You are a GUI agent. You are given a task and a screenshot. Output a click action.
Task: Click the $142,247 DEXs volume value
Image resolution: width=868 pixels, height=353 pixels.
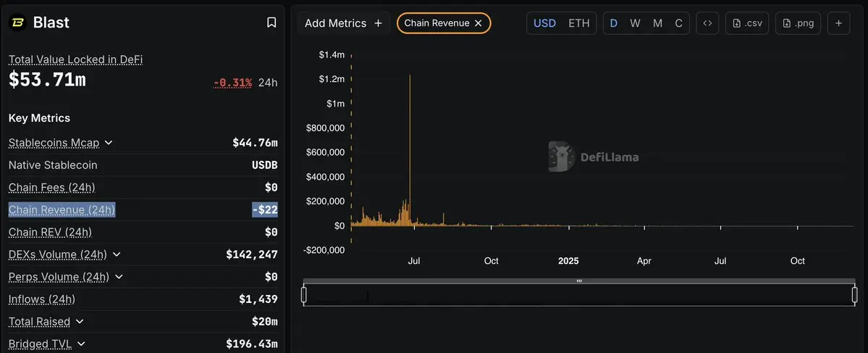click(x=251, y=254)
